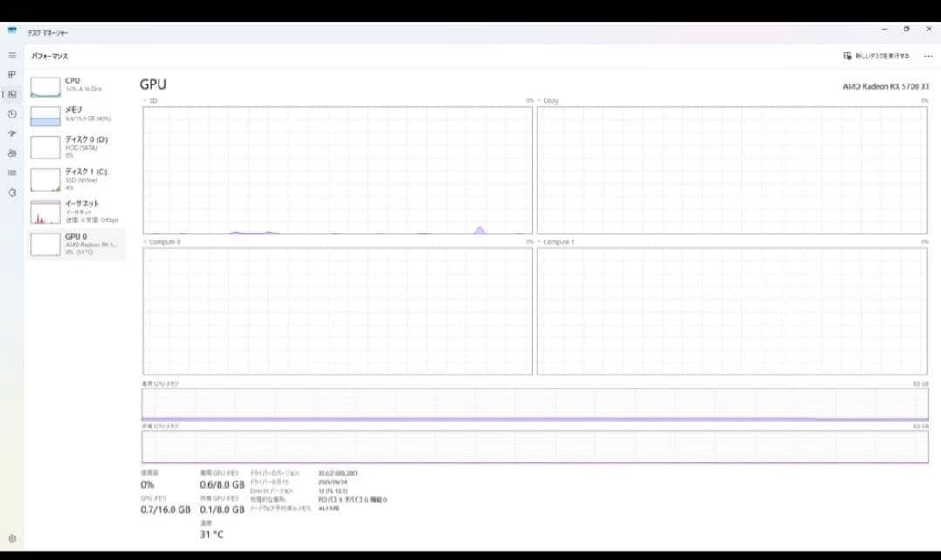Click the driver version value 32.0.21033.2001
Viewport: 941px width, 560px height.
coord(338,473)
